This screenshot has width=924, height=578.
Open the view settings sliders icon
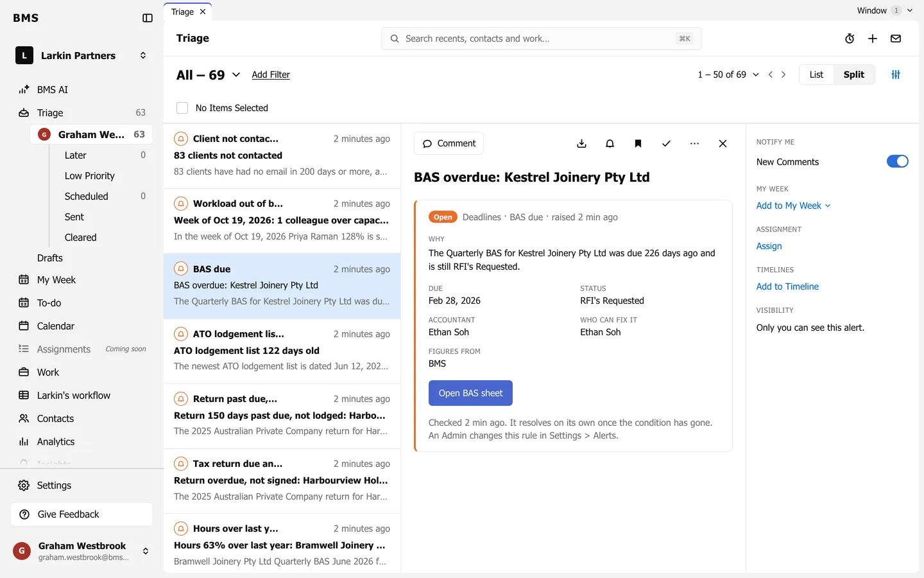point(896,74)
